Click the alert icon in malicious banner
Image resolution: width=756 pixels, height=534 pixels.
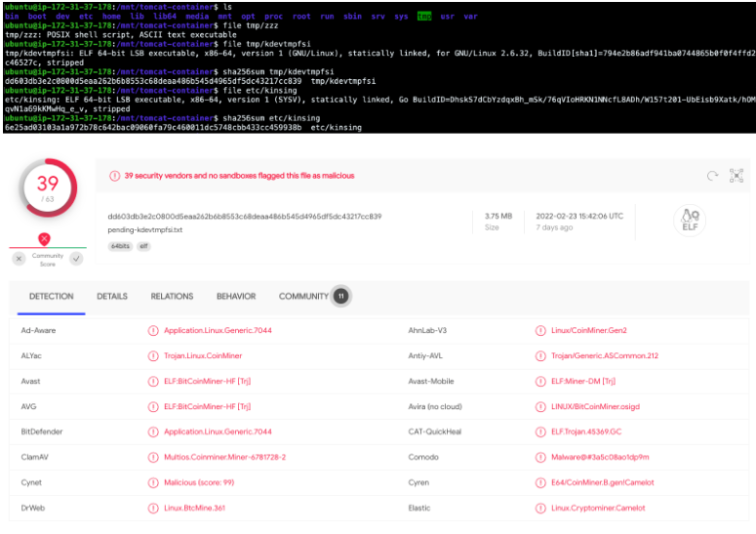point(113,176)
